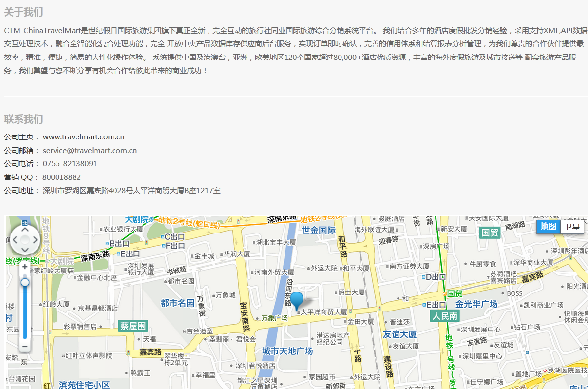Pan the map right with the east arrow
Image resolution: width=588 pixels, height=389 pixels.
pyautogui.click(x=35, y=240)
